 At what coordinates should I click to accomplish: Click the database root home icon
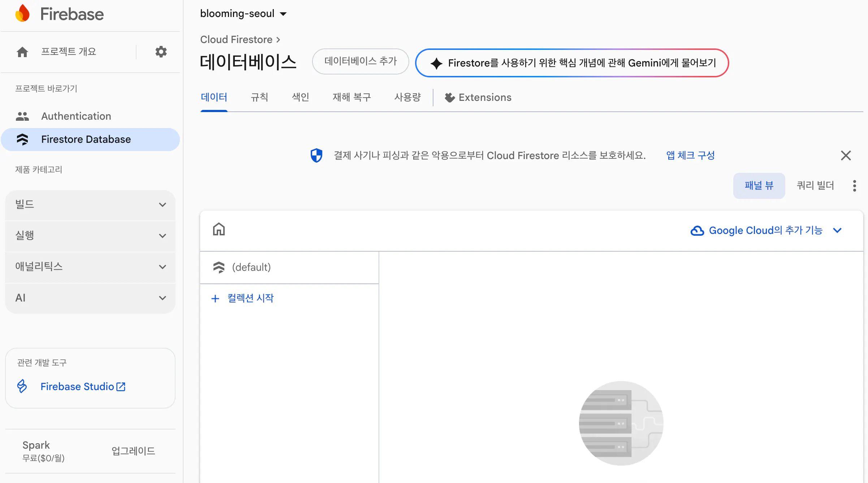pyautogui.click(x=219, y=230)
